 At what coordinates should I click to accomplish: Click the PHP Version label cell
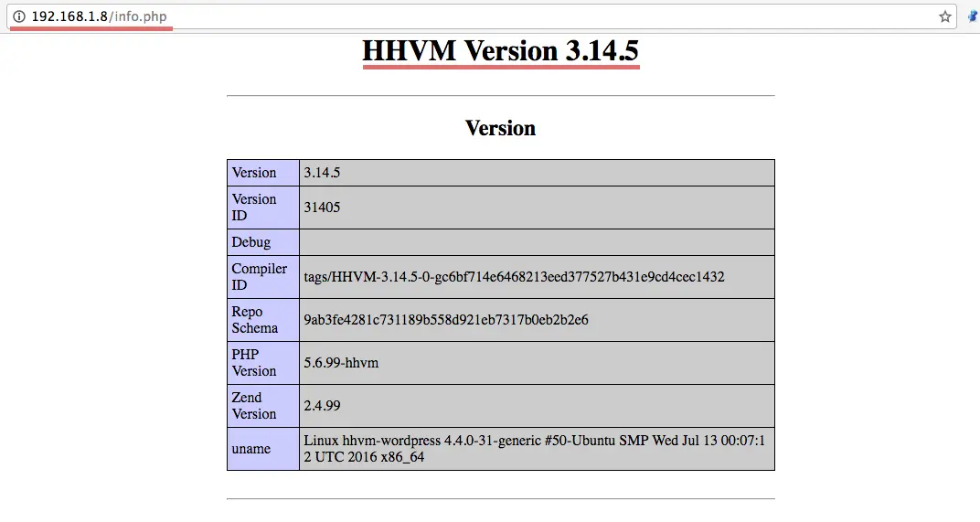[263, 363]
